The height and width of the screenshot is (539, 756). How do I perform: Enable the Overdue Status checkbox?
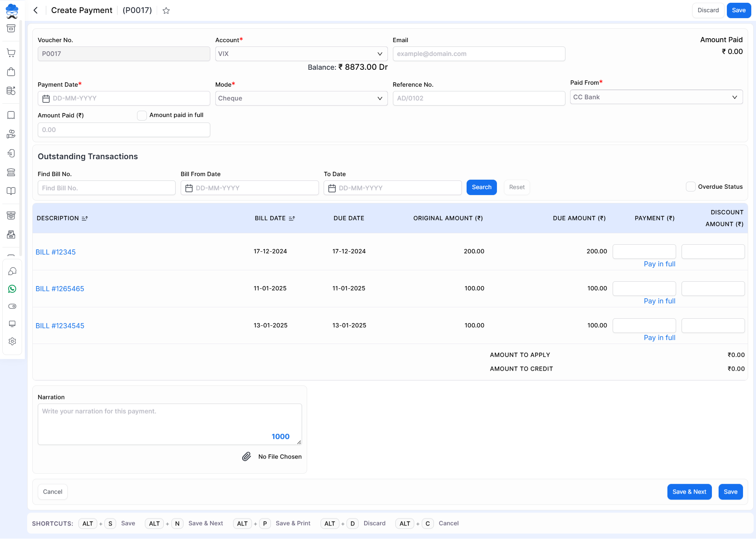click(691, 187)
